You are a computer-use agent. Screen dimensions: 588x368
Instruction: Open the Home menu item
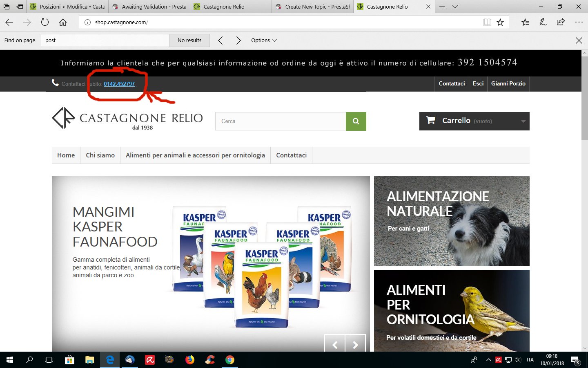click(66, 155)
